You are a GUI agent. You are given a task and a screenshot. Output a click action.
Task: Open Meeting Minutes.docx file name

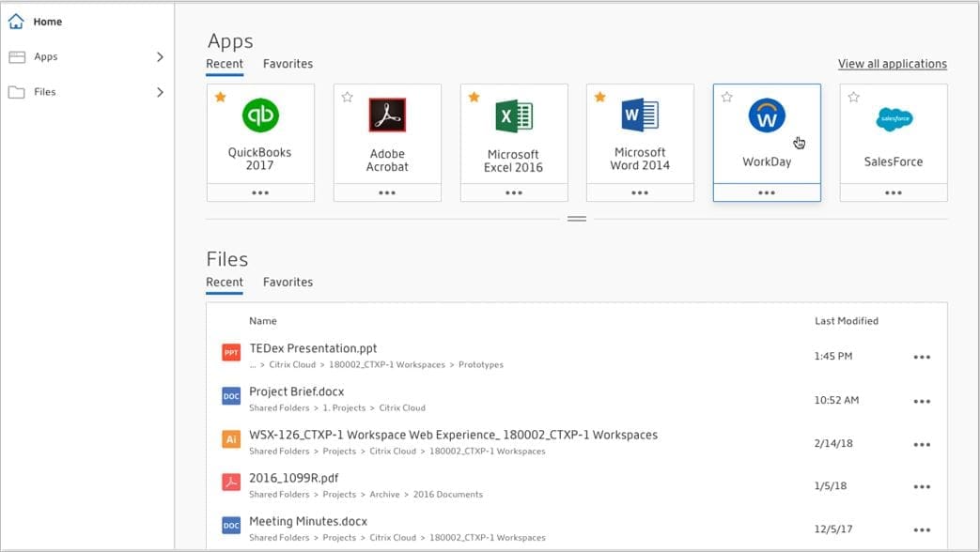point(308,521)
